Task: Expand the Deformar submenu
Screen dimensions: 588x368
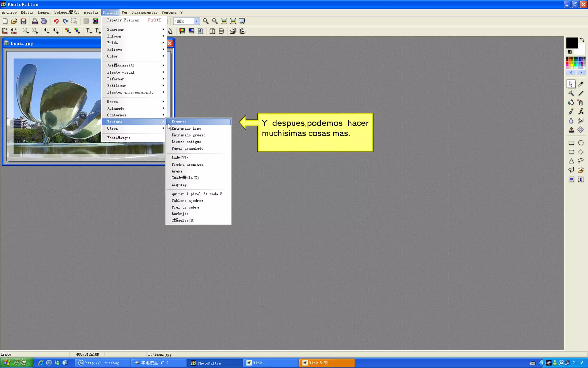Action: click(x=134, y=79)
